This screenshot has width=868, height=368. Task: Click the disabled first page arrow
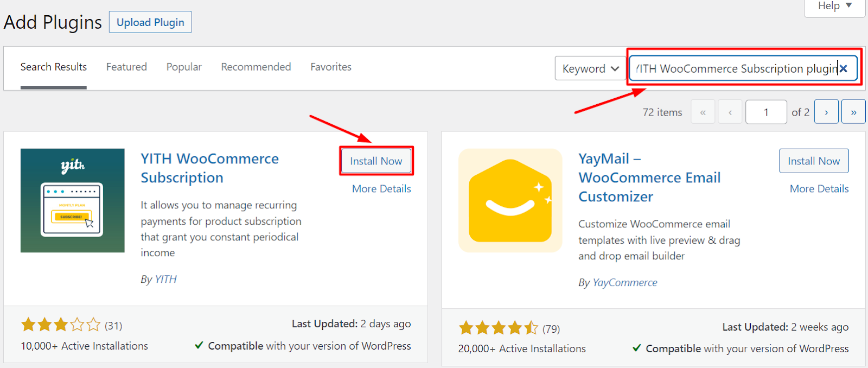[x=703, y=112]
